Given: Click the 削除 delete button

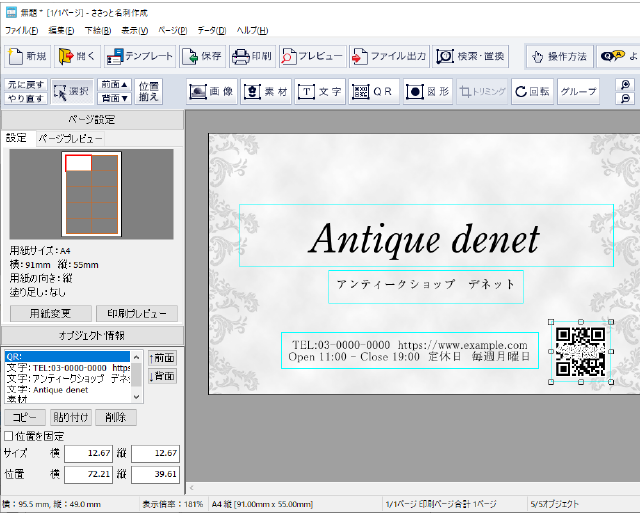Looking at the screenshot, I should (115, 417).
